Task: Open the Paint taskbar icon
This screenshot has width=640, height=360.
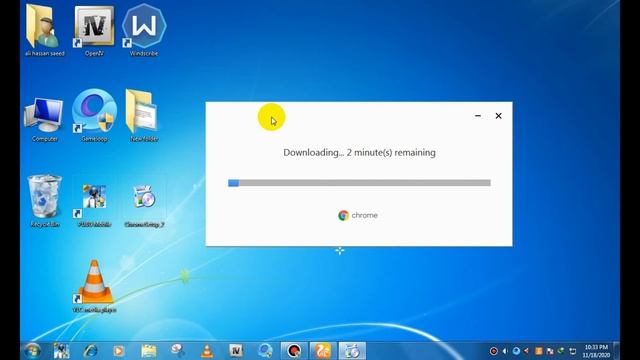Action: point(178,351)
